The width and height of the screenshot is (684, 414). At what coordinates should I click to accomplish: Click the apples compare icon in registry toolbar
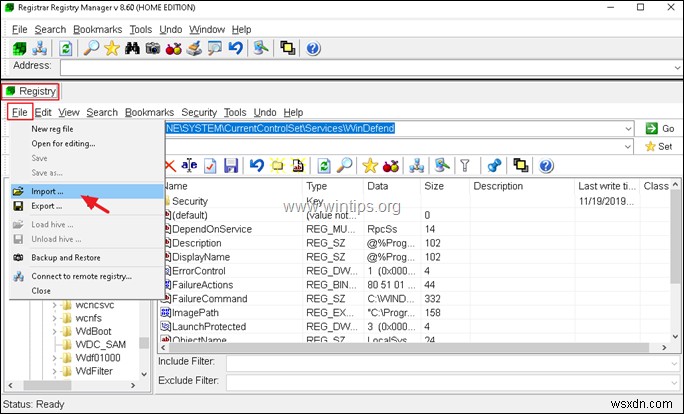coord(391,165)
